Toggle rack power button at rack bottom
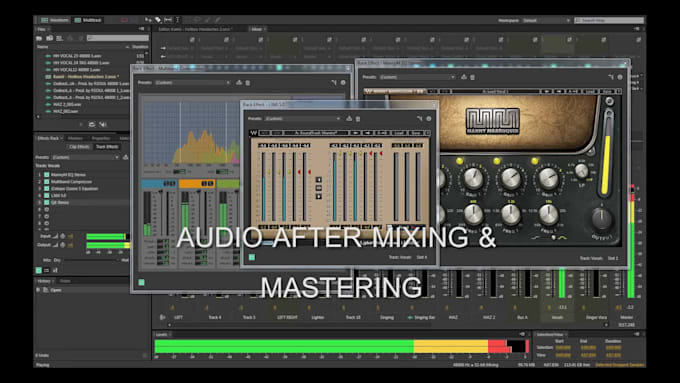 [39, 270]
